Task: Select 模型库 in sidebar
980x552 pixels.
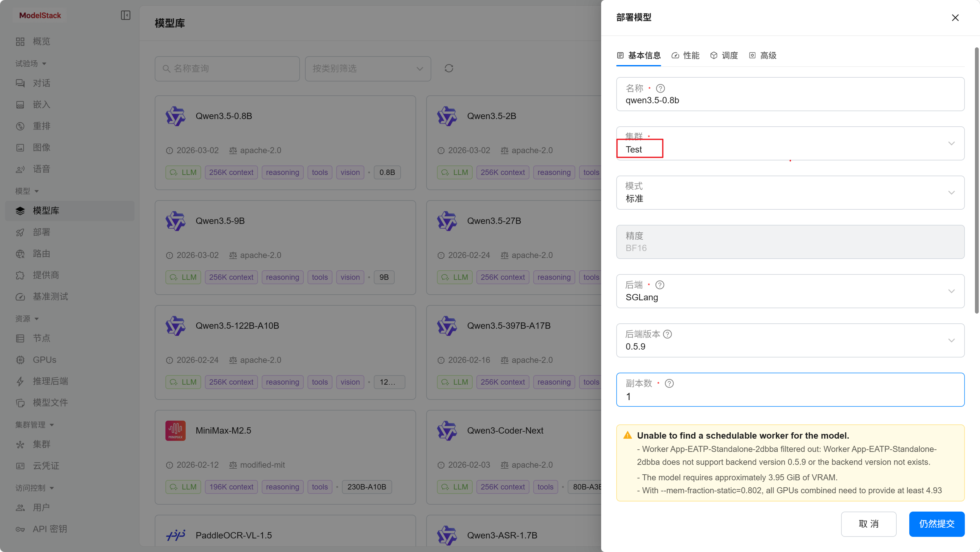Action: click(x=70, y=211)
